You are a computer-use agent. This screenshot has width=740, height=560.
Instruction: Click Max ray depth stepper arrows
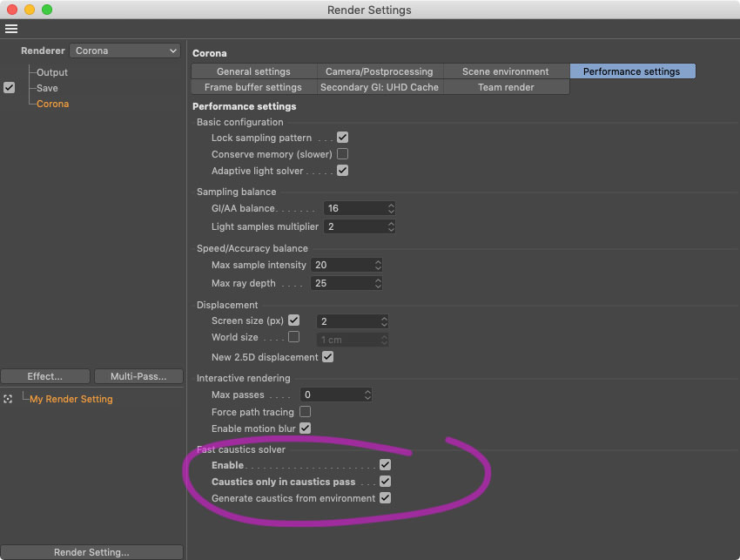pos(378,283)
